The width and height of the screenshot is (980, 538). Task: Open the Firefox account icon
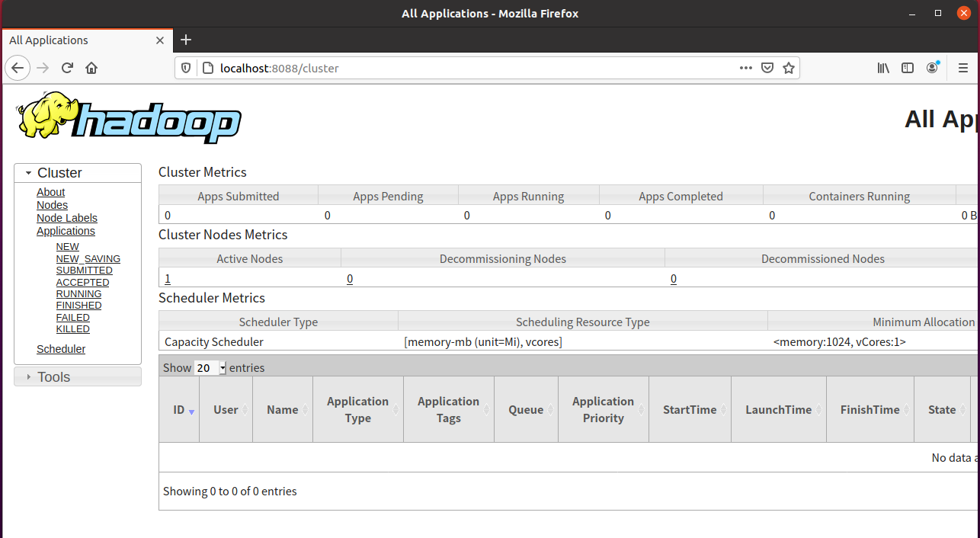click(x=932, y=68)
